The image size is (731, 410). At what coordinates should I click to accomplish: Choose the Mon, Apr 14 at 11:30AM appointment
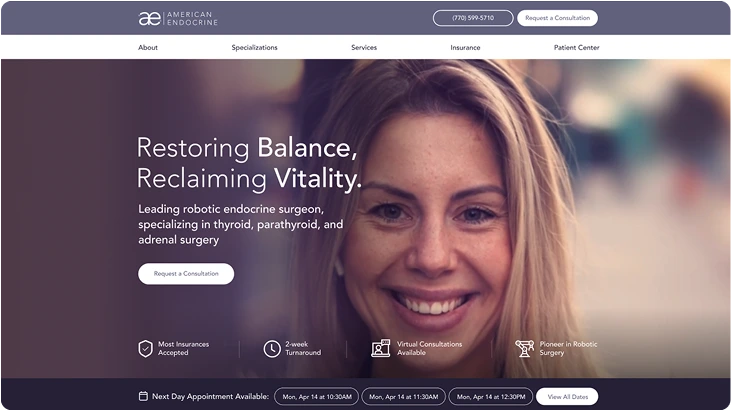click(404, 396)
